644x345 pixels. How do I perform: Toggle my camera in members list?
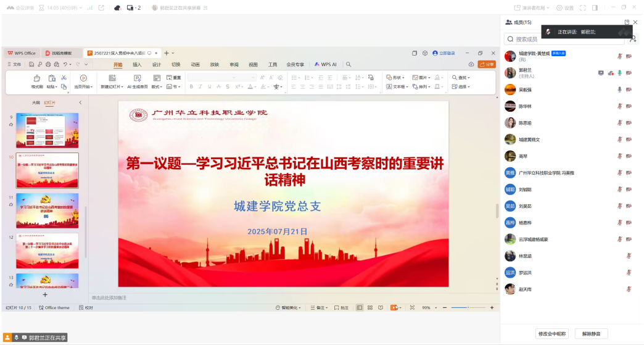[629, 56]
